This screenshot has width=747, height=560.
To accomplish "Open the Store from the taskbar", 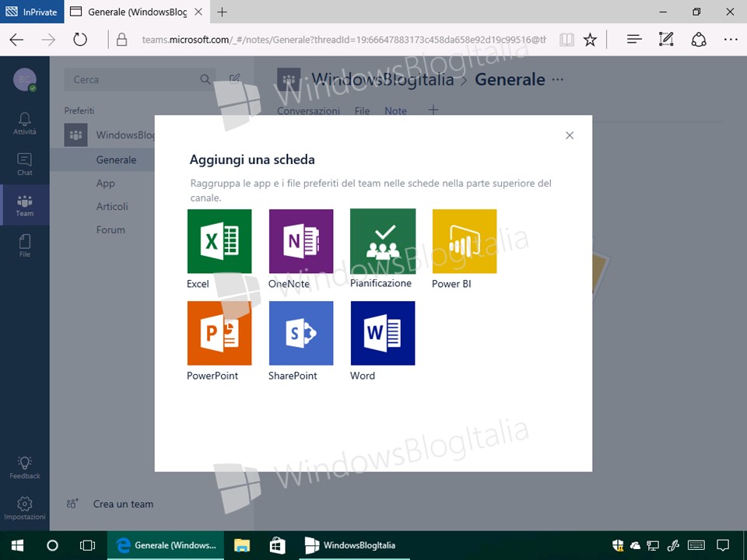I will (x=277, y=545).
